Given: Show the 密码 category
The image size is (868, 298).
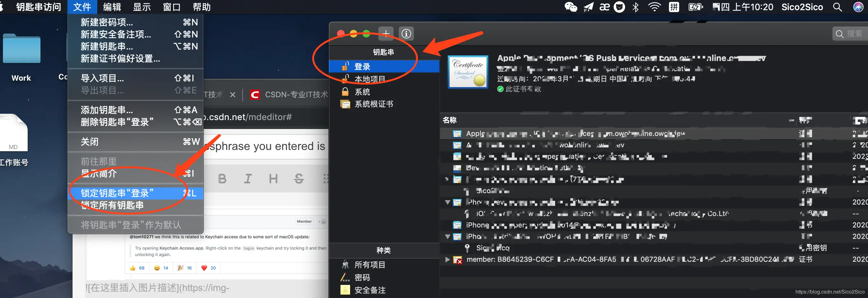Looking at the screenshot, I should (x=384, y=277).
